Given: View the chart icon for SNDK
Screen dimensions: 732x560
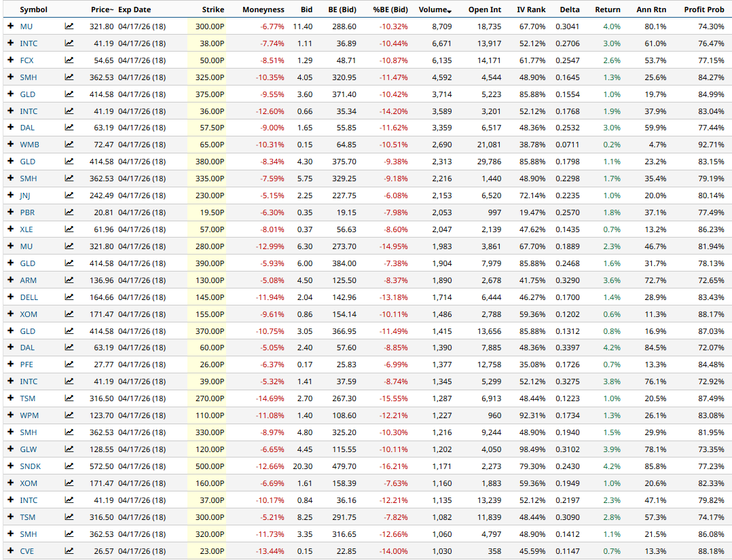Looking at the screenshot, I should (x=69, y=466).
